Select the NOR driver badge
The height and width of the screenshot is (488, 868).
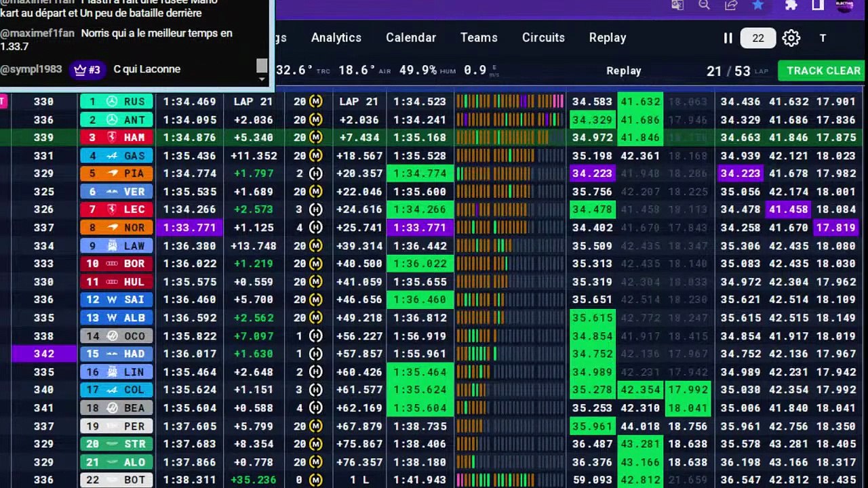(x=117, y=228)
